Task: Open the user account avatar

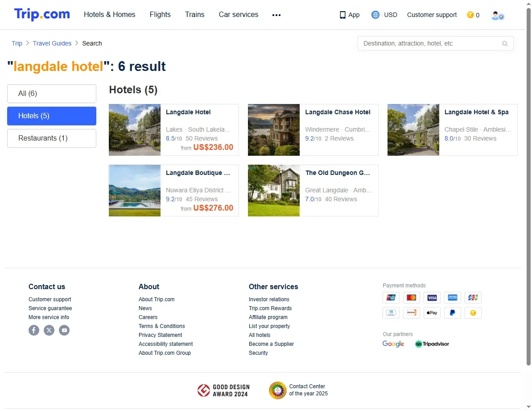Action: click(497, 15)
